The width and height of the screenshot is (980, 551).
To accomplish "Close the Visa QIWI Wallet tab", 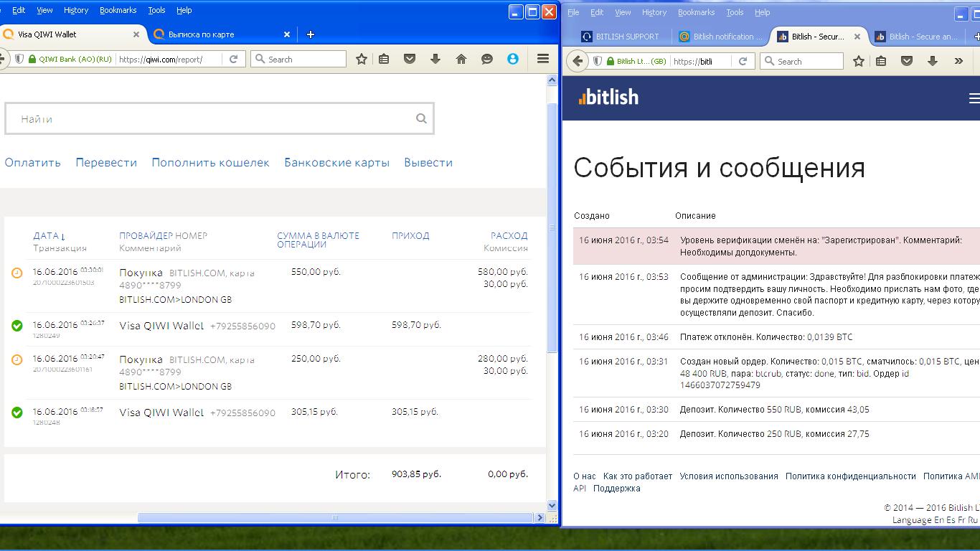I will coord(136,34).
